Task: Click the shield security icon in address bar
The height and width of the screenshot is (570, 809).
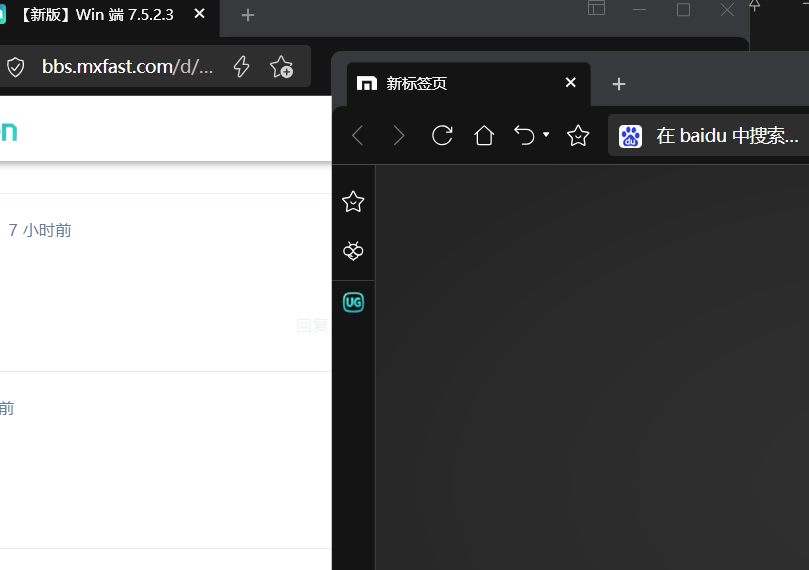Action: pos(15,67)
